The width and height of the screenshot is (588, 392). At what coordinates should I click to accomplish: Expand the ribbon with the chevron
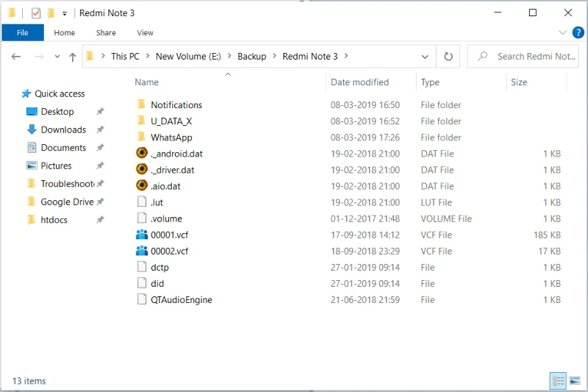click(x=562, y=32)
